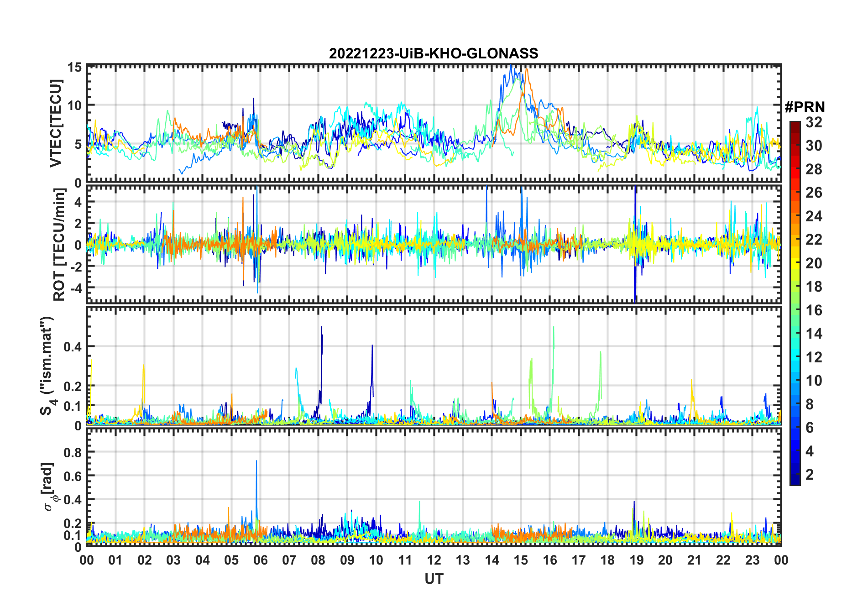
Task: Click UT axis hour label 03
Action: click(173, 560)
